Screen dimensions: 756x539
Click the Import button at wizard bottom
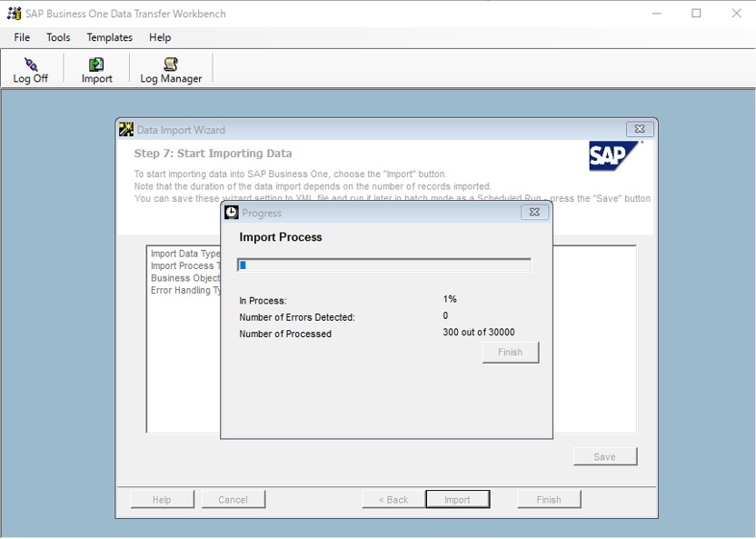[x=458, y=500]
